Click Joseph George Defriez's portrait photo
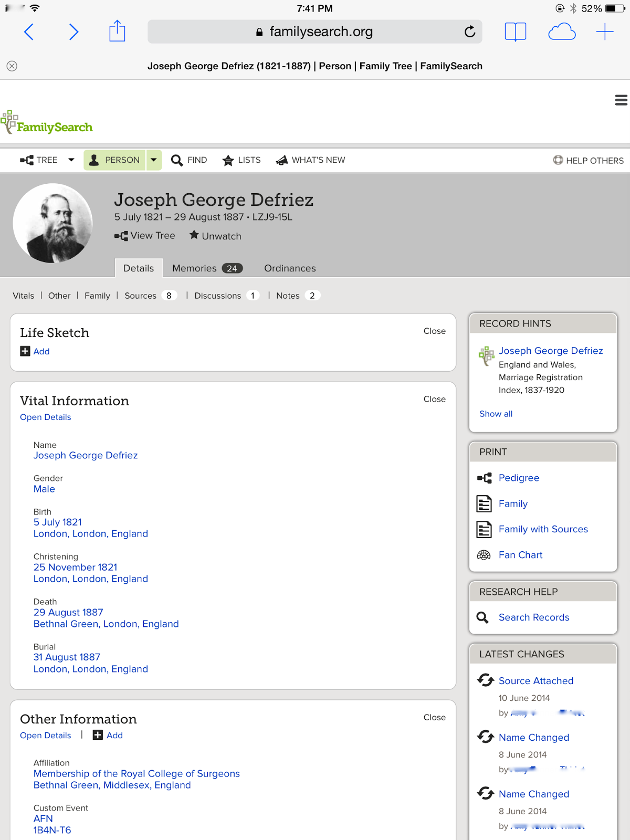The image size is (630, 840). [x=52, y=223]
